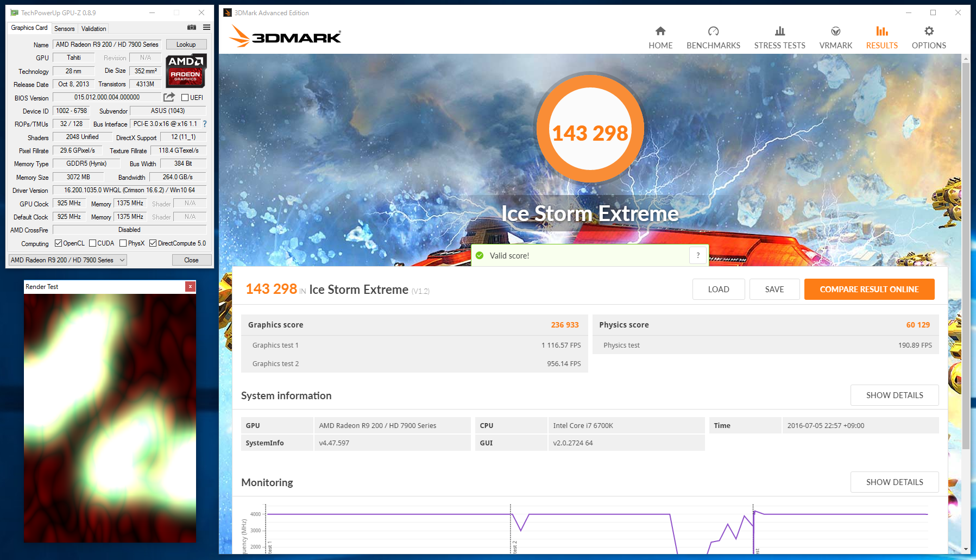Click the scrollbar up arrow in 3DMark

[x=966, y=59]
